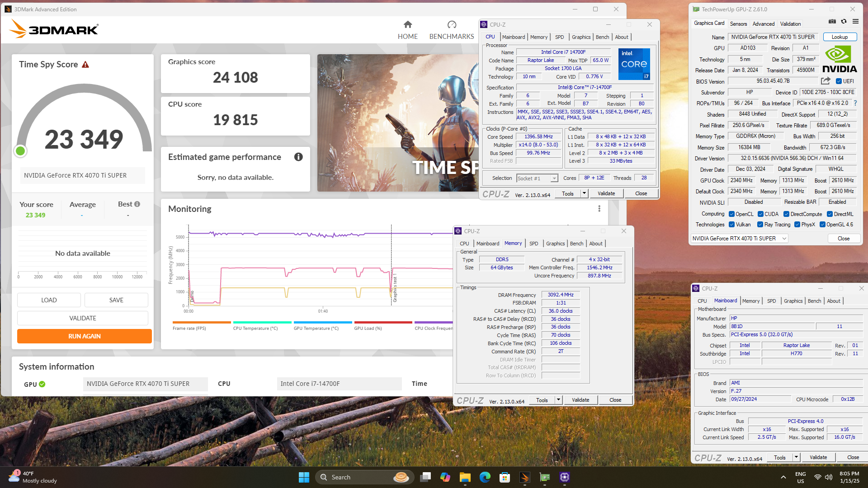Click the NVIDIA logo in GPU-Z
The image size is (868, 488).
[840, 59]
